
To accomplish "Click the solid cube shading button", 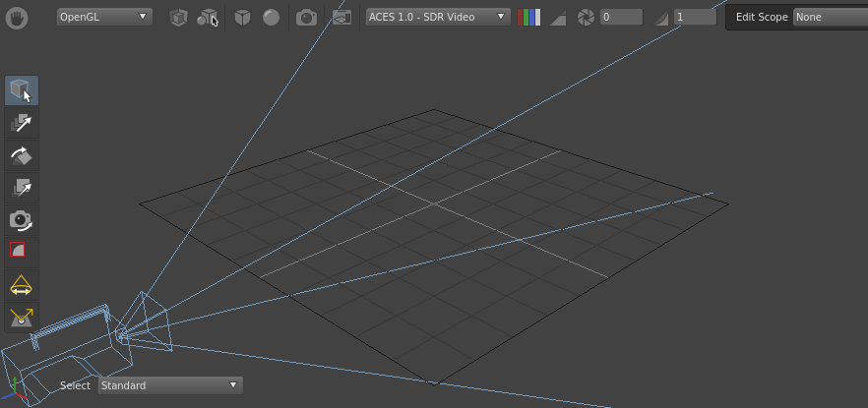I will pyautogui.click(x=242, y=17).
